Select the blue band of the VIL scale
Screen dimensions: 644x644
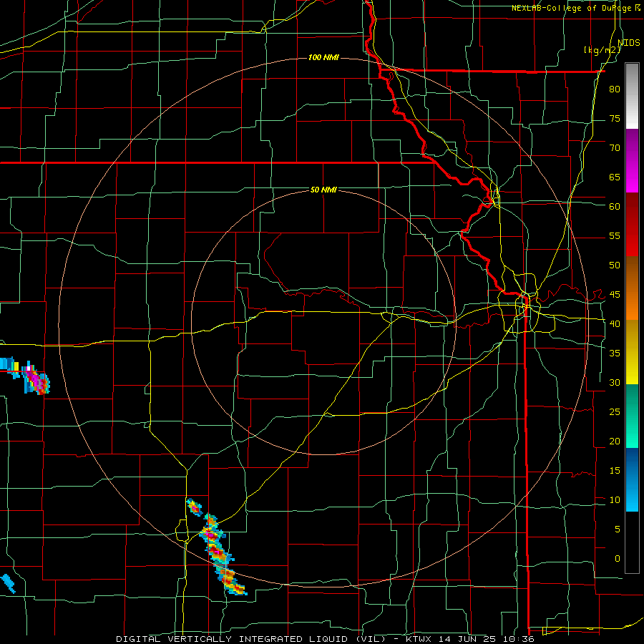pyautogui.click(x=632, y=479)
